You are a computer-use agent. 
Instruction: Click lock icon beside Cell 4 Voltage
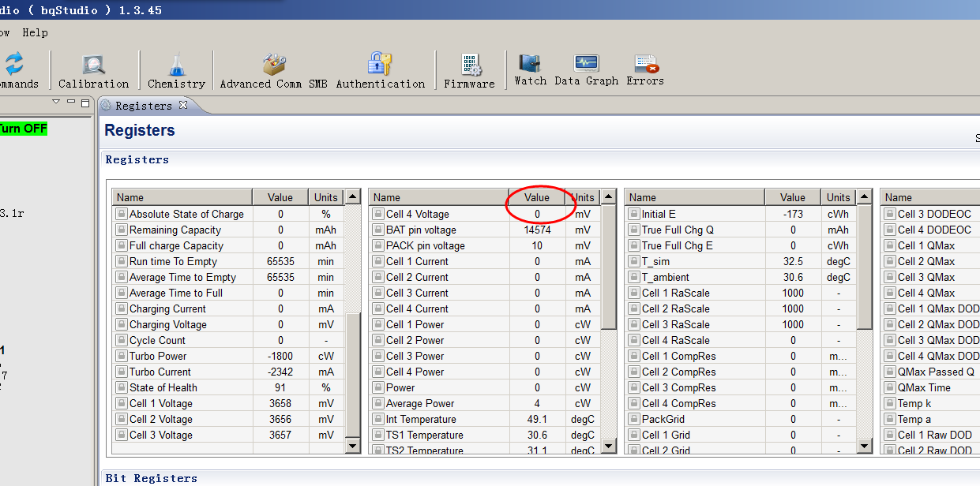pos(377,214)
